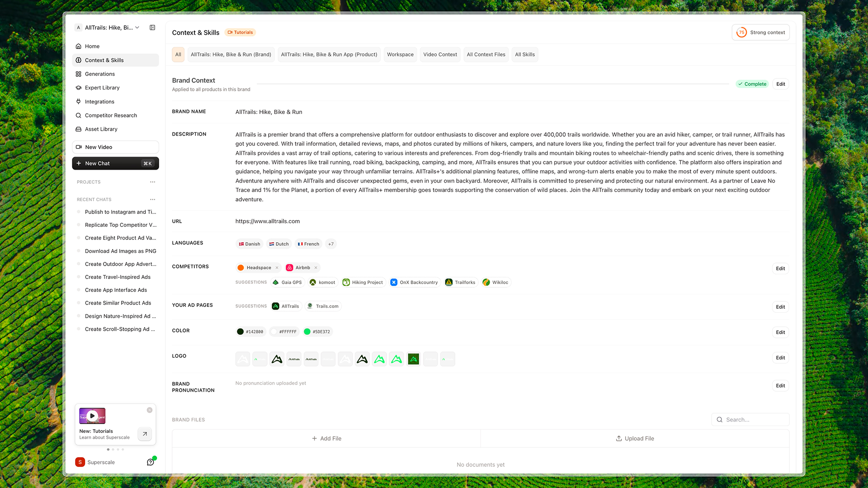
Task: Open the Superscale account menu
Action: [x=95, y=462]
